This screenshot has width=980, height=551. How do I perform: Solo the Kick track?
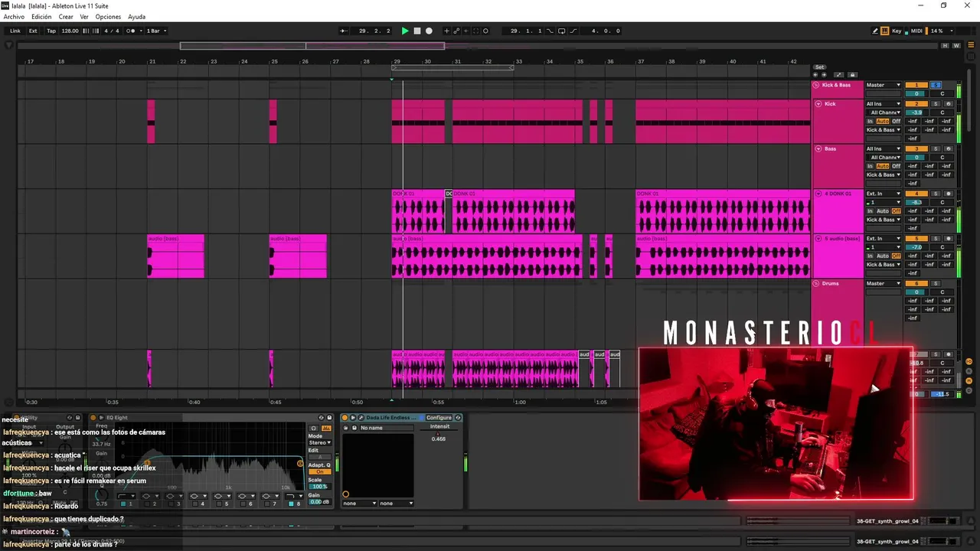(x=936, y=103)
